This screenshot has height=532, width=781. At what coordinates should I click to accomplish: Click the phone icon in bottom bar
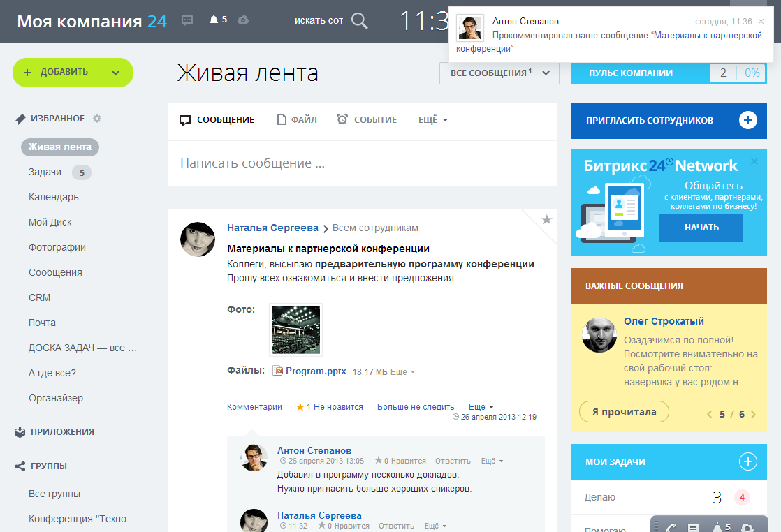[x=671, y=527]
